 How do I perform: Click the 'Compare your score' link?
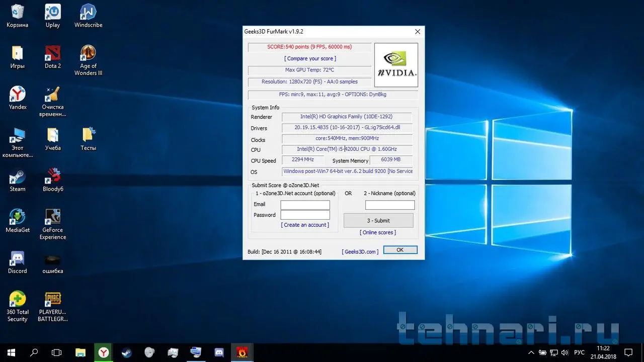click(x=310, y=59)
